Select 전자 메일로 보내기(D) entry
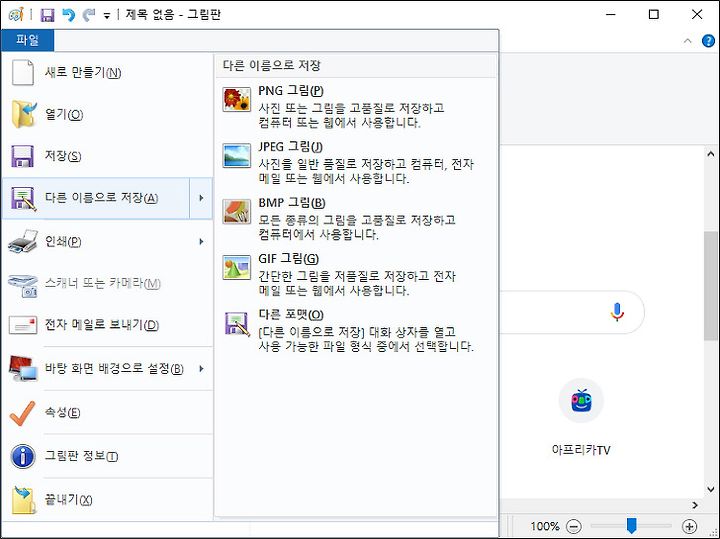The image size is (720, 539). point(107,325)
